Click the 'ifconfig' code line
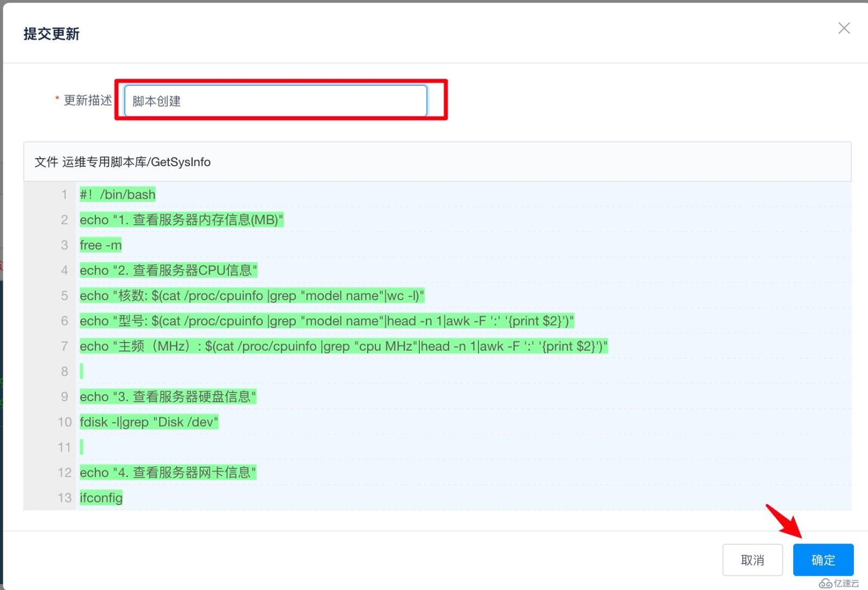The height and width of the screenshot is (590, 868). click(101, 498)
